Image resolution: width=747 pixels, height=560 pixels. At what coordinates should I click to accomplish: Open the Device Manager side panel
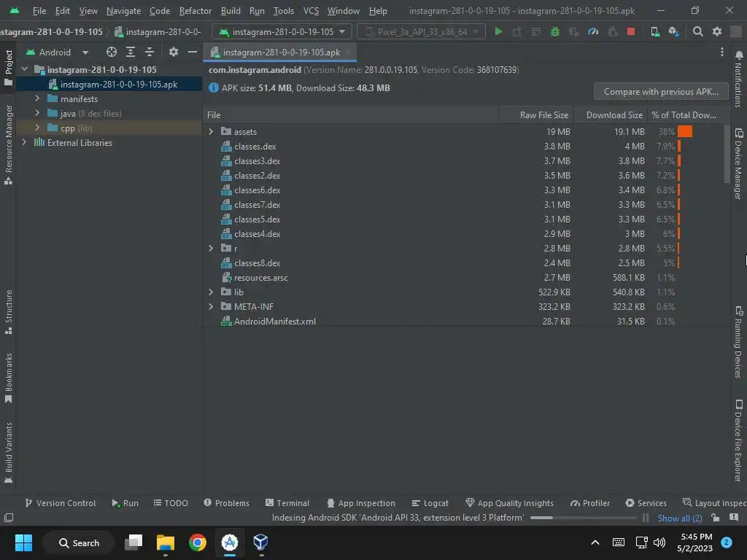738,164
